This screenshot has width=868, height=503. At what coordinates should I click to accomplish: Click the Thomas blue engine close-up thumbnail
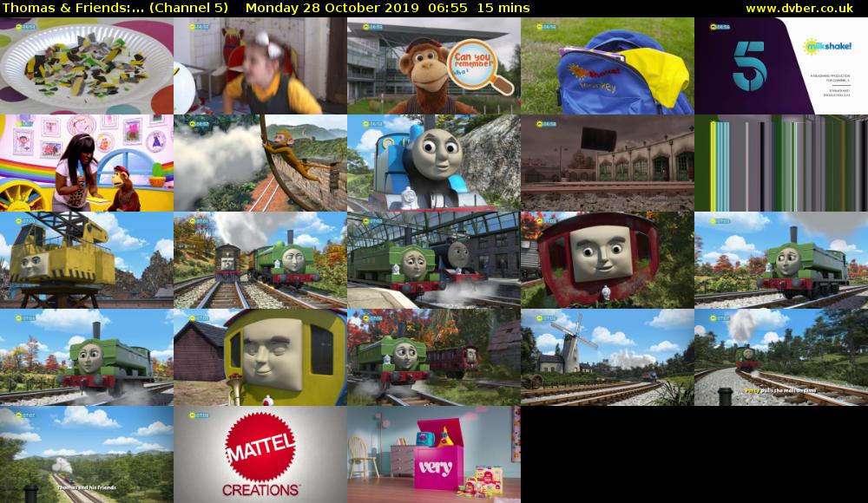tap(433, 163)
